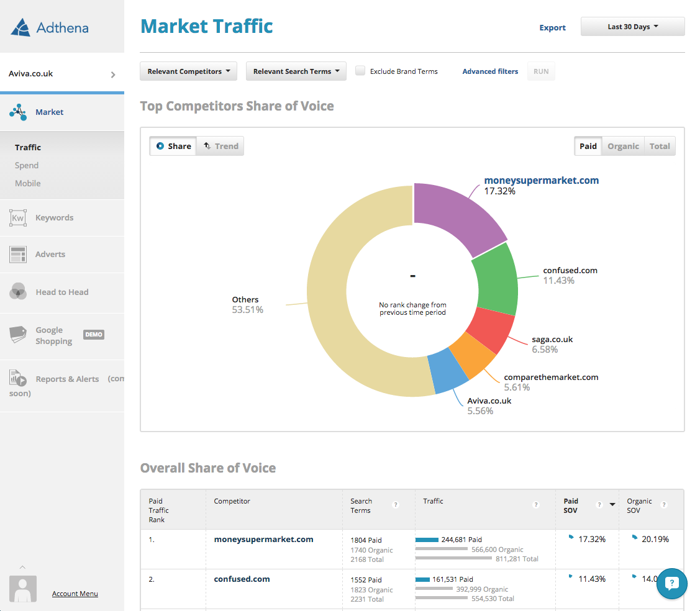The image size is (700, 611).
Task: Expand account menu caret above avatar
Action: [22, 568]
